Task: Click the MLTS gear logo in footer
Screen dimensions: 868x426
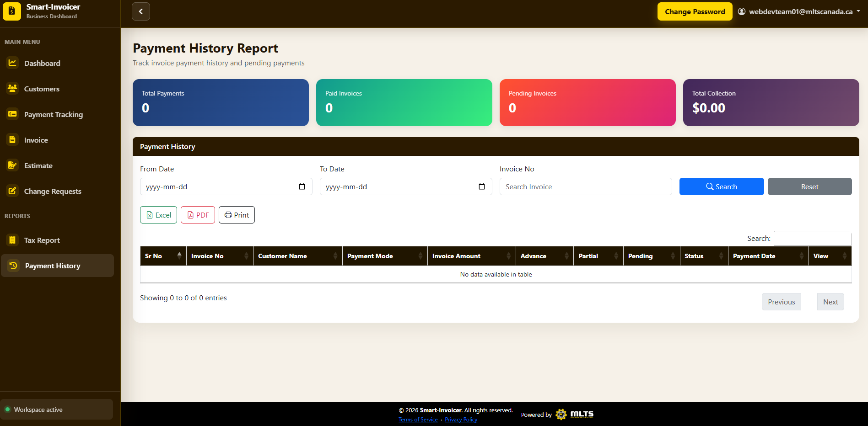Action: (x=561, y=415)
